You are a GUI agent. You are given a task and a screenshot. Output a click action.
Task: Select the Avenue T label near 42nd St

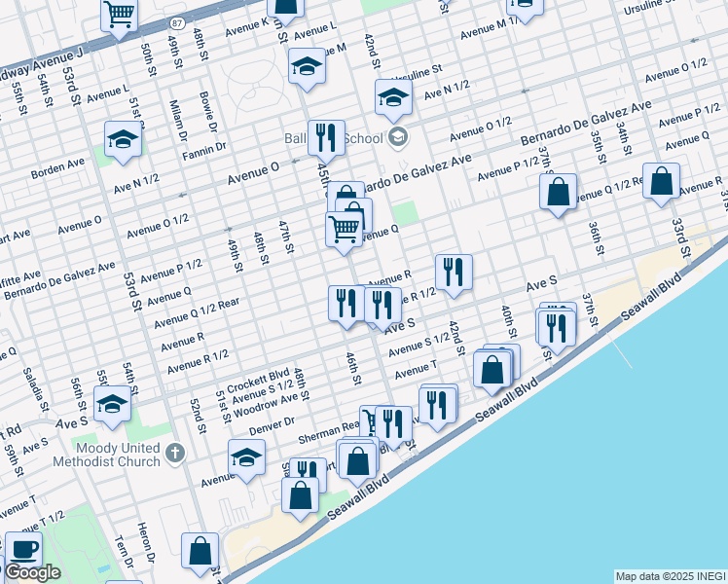click(416, 370)
